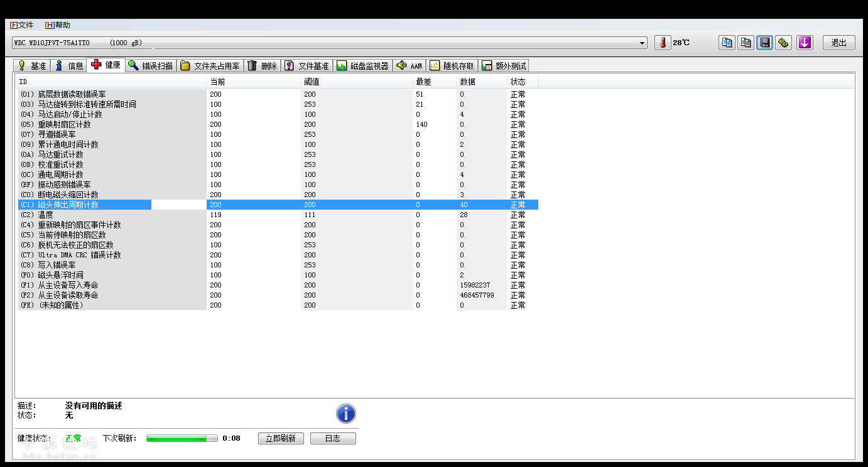Select the (C6) 脱机无法校正的扇区数 row
Screen dimensions: 868x467
(x=278, y=245)
